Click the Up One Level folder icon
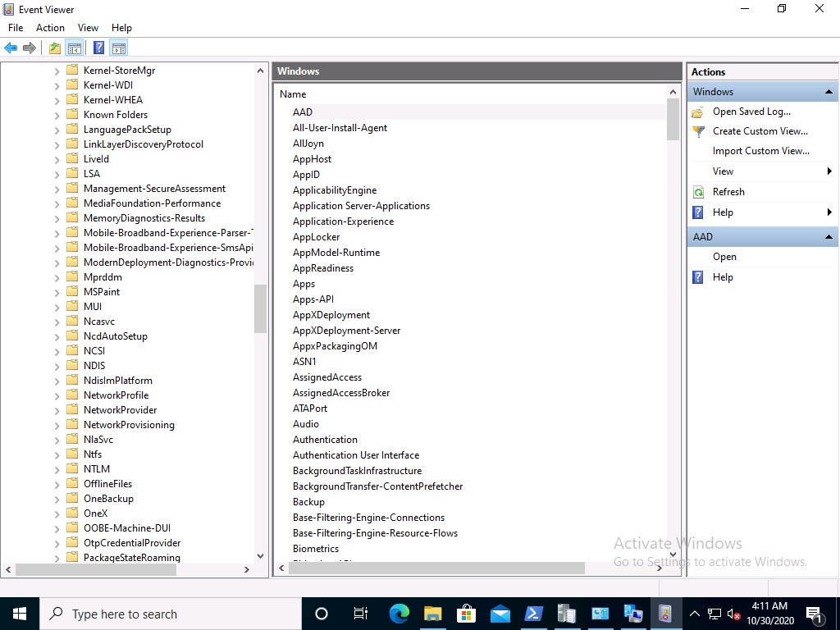This screenshot has height=630, width=840. 55,48
